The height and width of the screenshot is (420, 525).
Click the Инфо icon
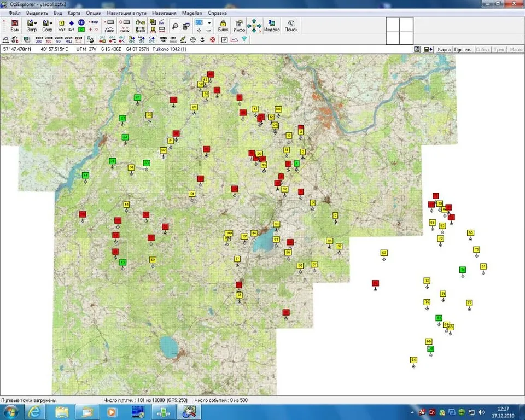239,26
